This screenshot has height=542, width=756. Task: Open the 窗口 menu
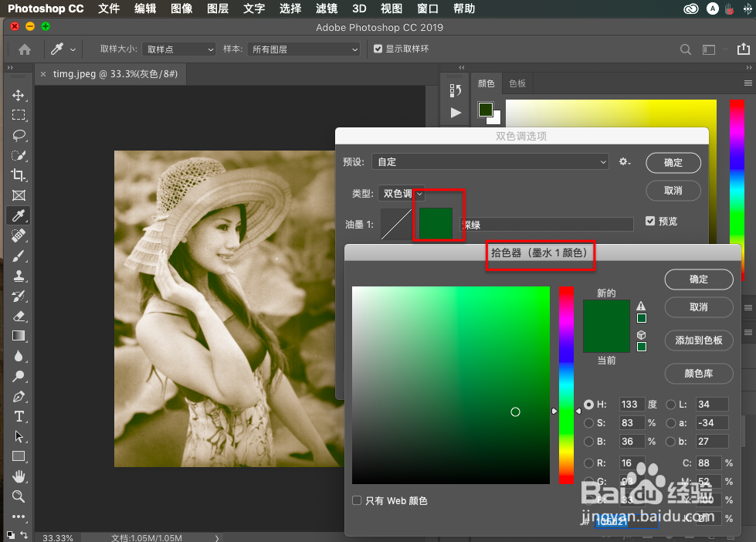point(427,8)
